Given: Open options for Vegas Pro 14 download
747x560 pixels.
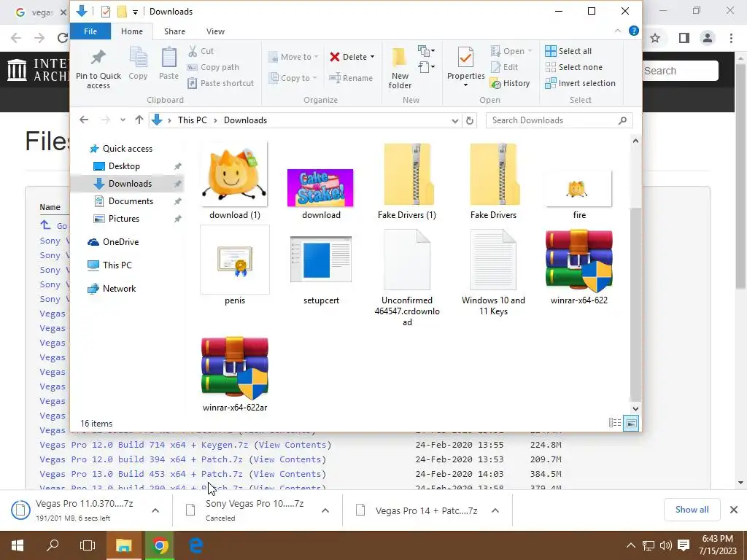Looking at the screenshot, I should click(495, 510).
